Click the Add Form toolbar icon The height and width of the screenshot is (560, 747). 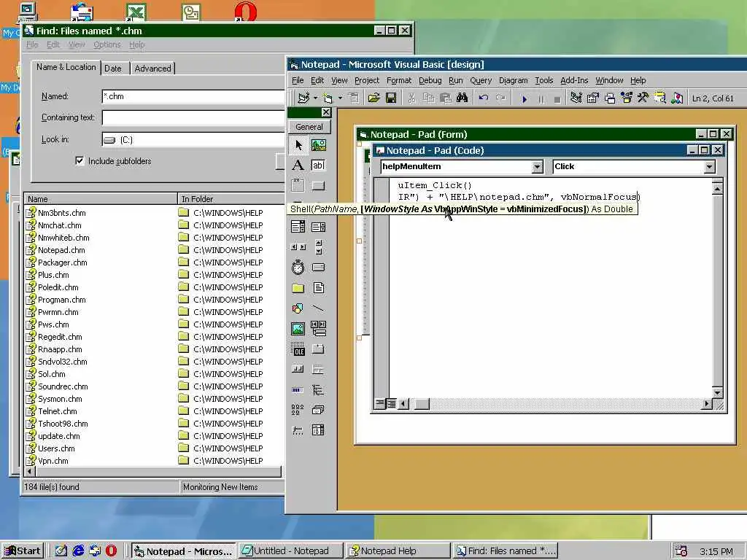(x=328, y=98)
